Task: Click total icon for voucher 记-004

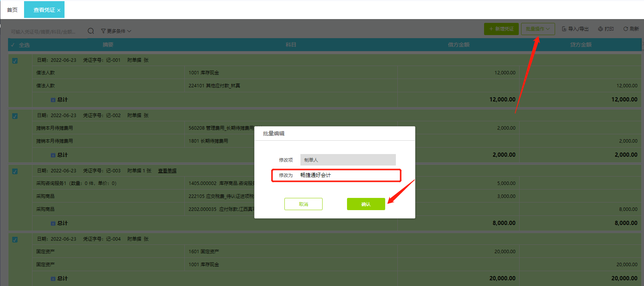Action: 53,279
